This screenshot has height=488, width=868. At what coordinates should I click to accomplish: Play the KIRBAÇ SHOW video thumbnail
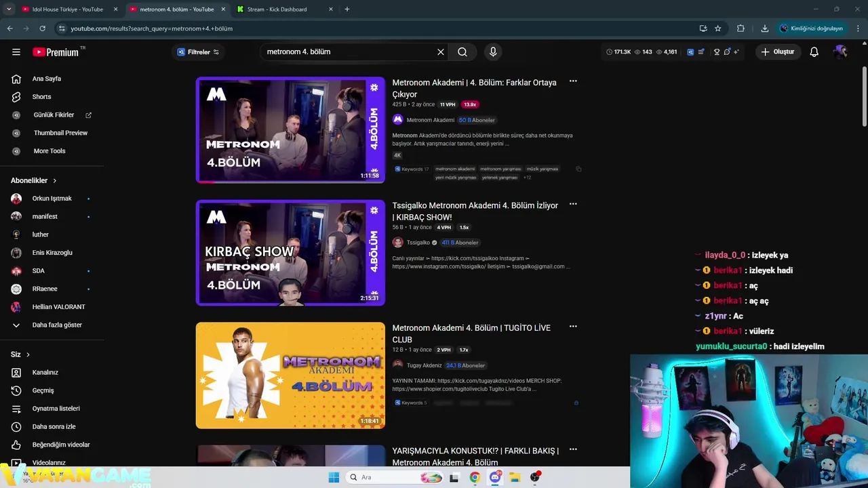tap(290, 252)
